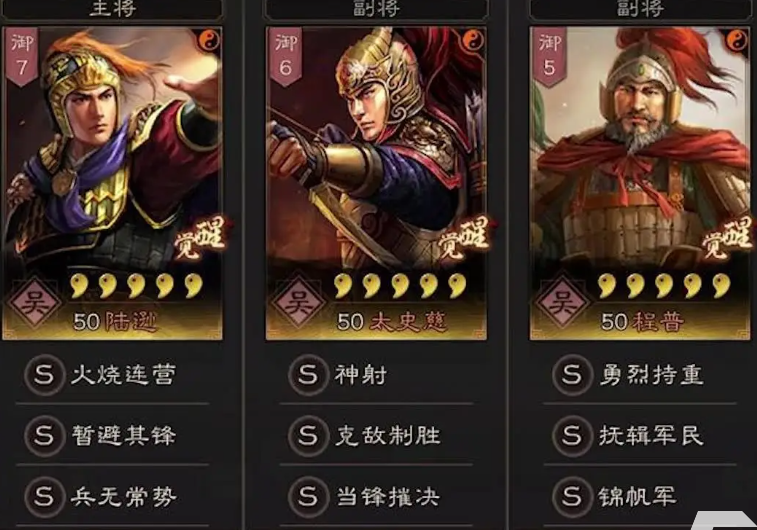The image size is (757, 530).
Task: Click the yin-yang icon on Lu Xun's card
Action: coord(209,40)
